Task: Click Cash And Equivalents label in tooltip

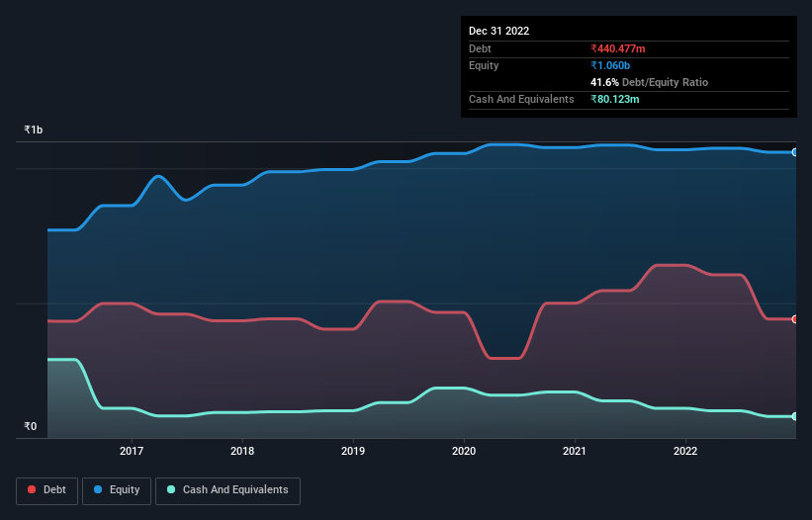Action: (521, 99)
